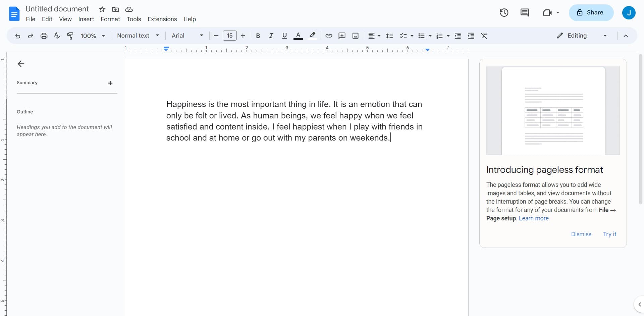
Task: Open the Extensions menu
Action: coord(162,19)
